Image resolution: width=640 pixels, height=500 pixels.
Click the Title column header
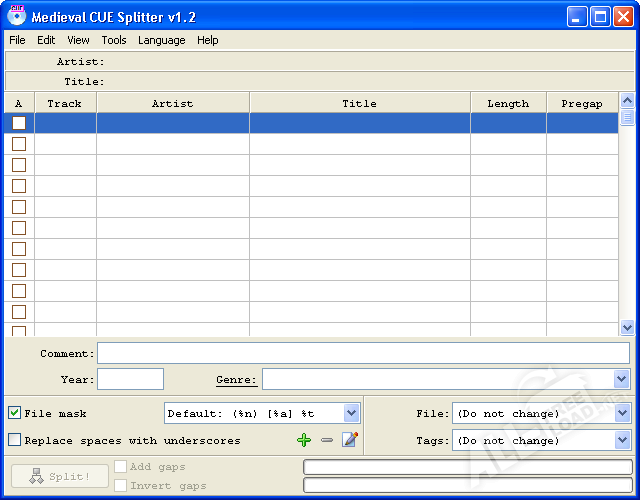(x=359, y=103)
